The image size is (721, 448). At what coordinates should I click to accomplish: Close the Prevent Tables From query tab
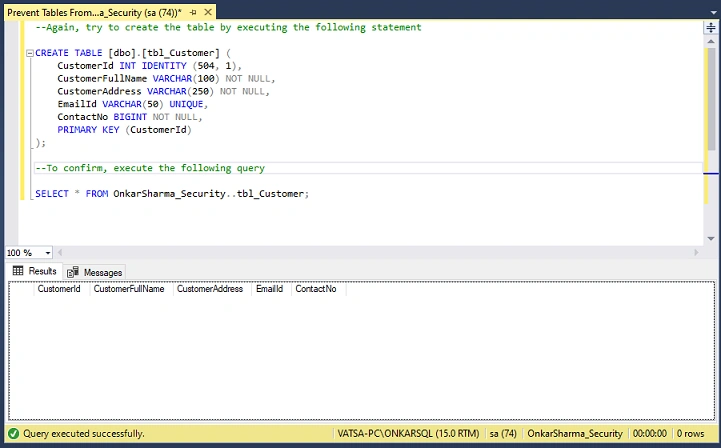208,12
